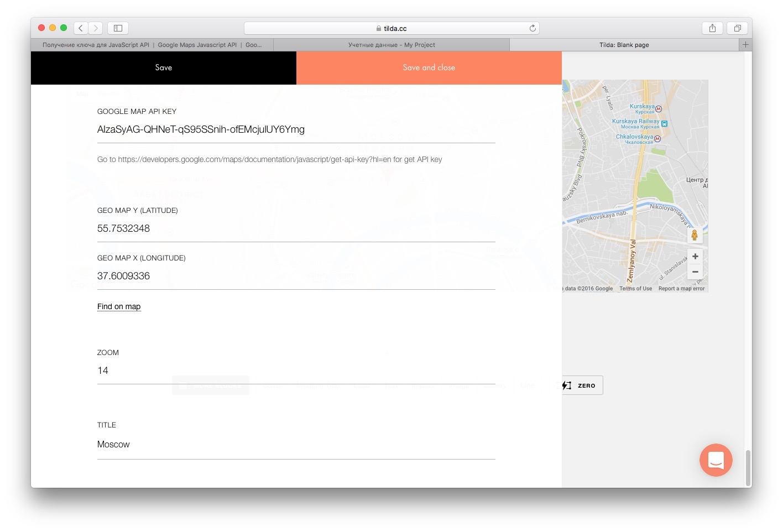
Task: Edit the title field Moscow
Action: pyautogui.click(x=296, y=445)
